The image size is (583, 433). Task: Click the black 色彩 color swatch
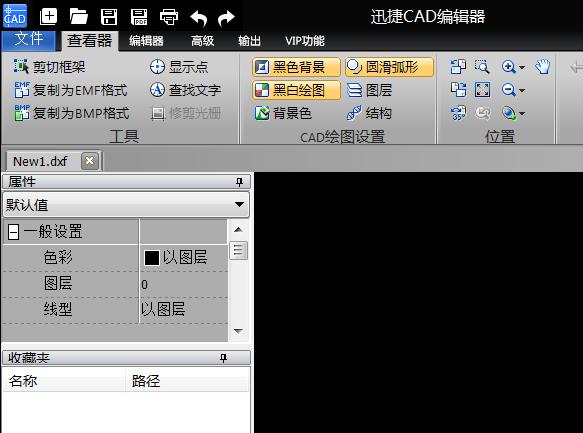click(x=152, y=258)
